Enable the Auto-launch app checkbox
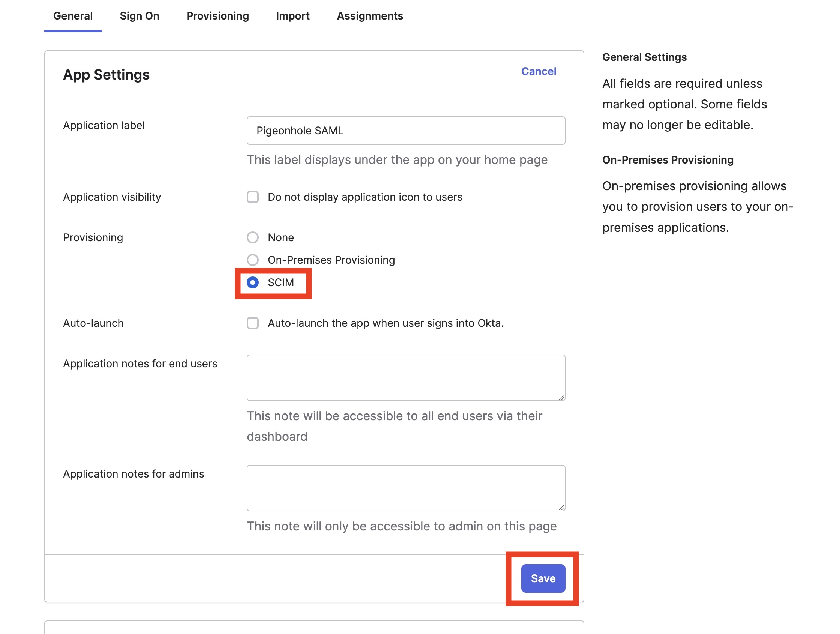 (253, 323)
